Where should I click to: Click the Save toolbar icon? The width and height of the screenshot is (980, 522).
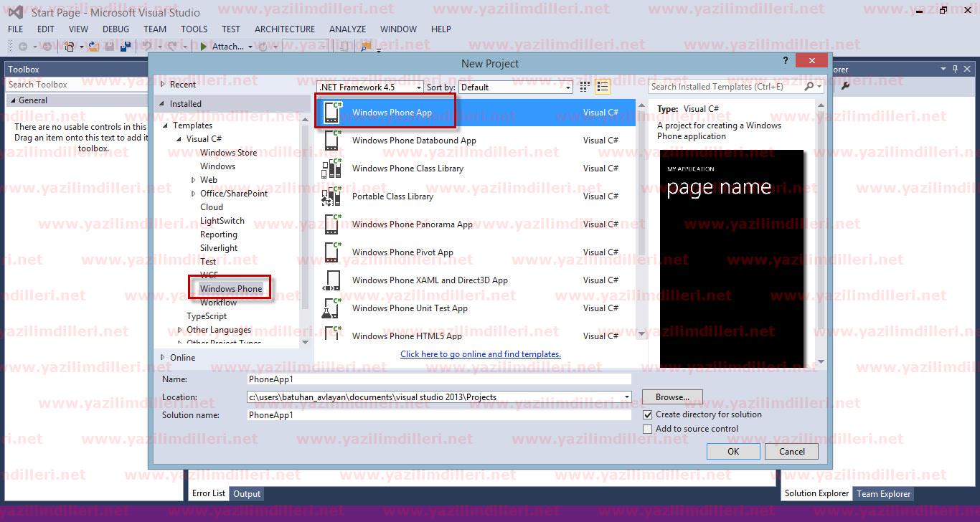110,47
